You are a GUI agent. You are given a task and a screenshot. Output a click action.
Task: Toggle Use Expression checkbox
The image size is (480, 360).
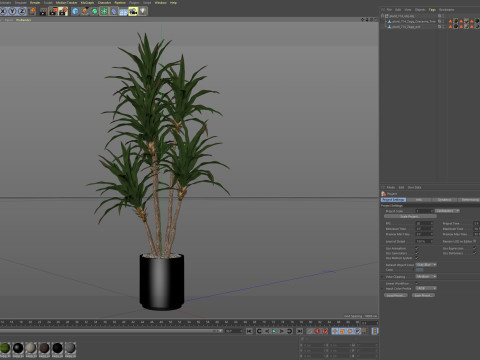[x=474, y=248]
